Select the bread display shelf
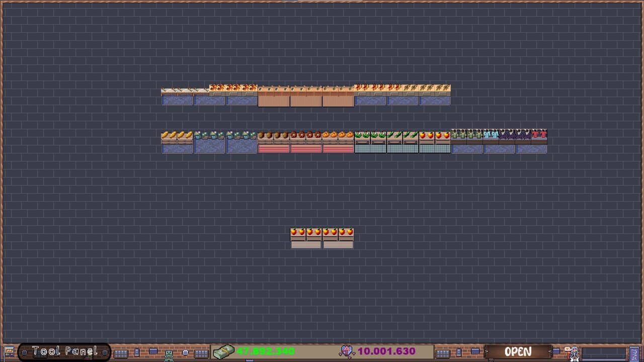Viewport: 644px width, 362px height. tap(177, 142)
